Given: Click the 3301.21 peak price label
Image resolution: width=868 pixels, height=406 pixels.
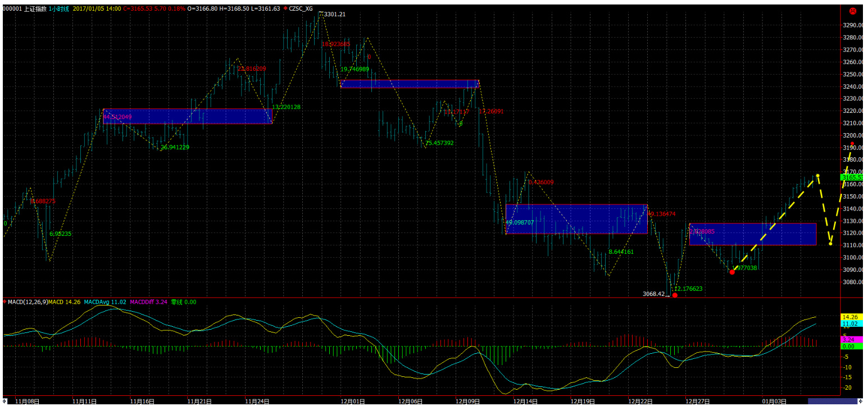Looking at the screenshot, I should 335,14.
